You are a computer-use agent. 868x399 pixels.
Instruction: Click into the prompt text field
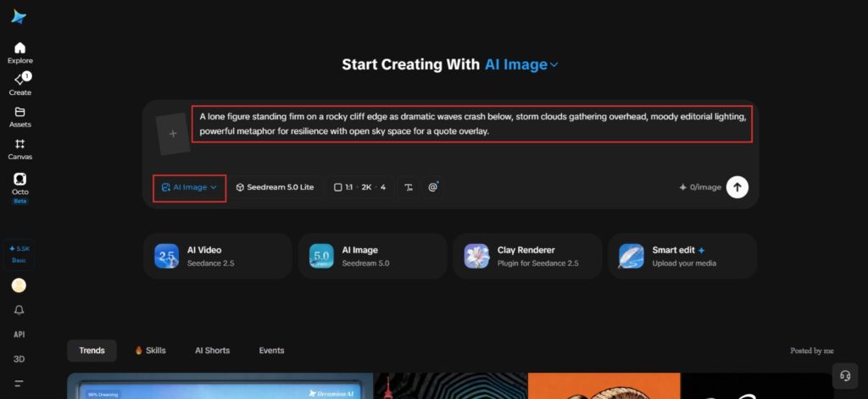pos(472,125)
